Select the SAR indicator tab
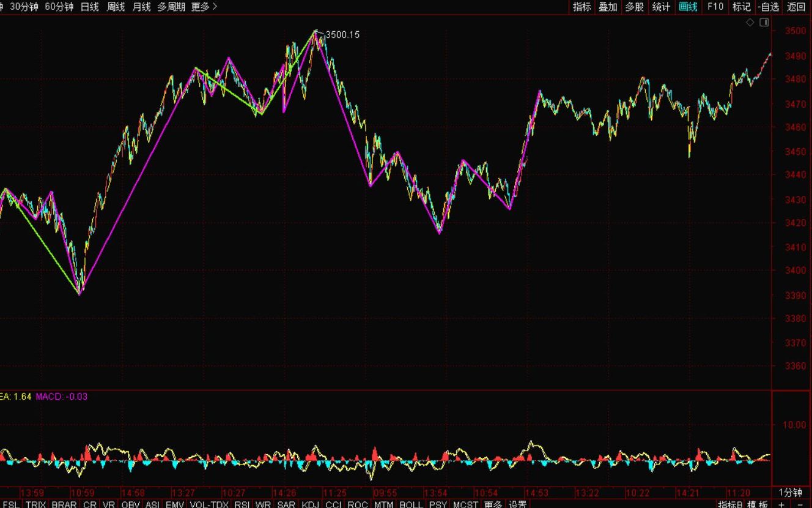 pos(286,504)
